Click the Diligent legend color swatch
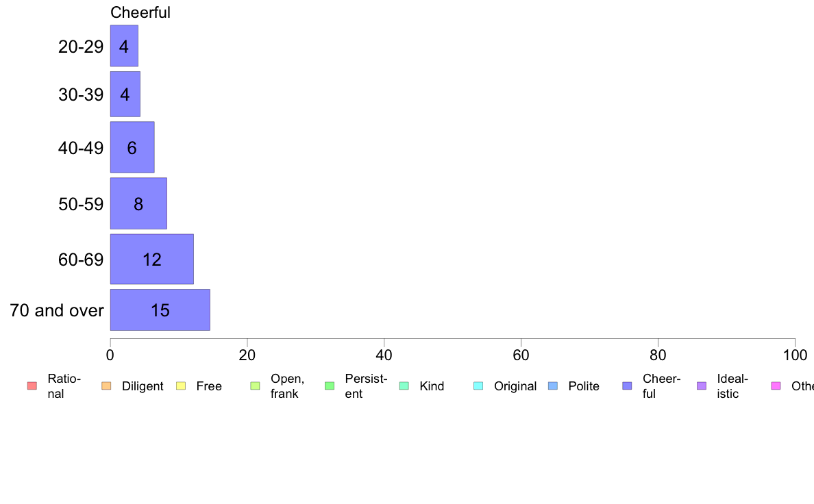814x504 pixels. coord(106,386)
